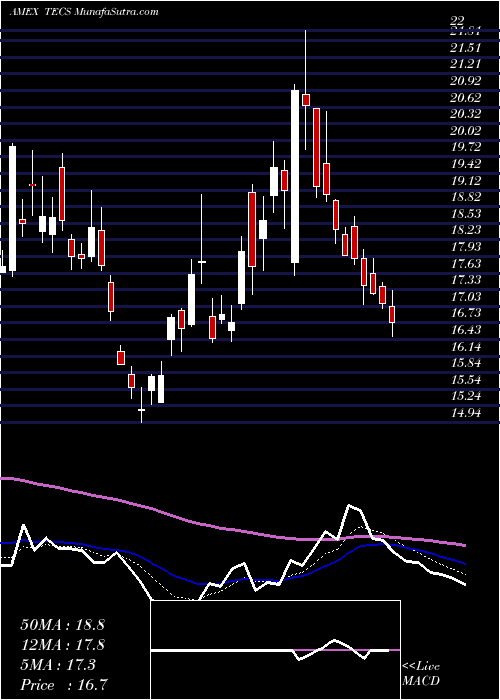Select the 19.72 price axis label
This screenshot has height=700, width=500.
(x=465, y=147)
